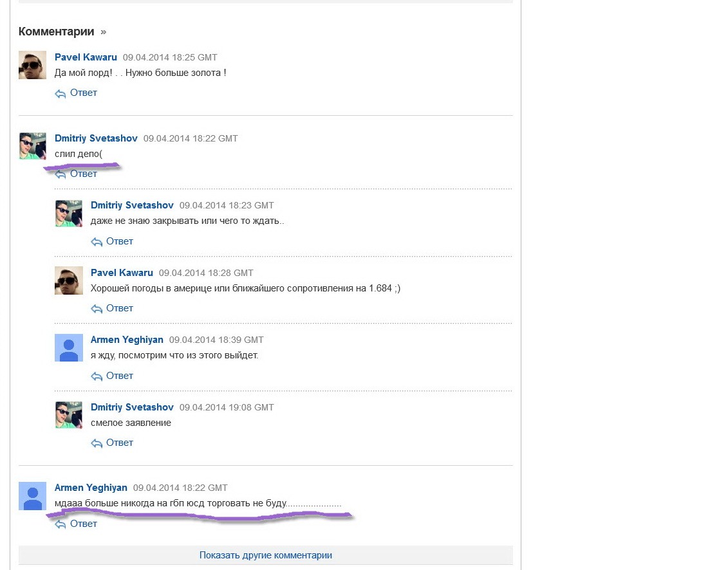Viewport: 728px width, 570px height.
Task: Open Pavel Kawaru profile link at 18:28
Action: click(x=122, y=273)
